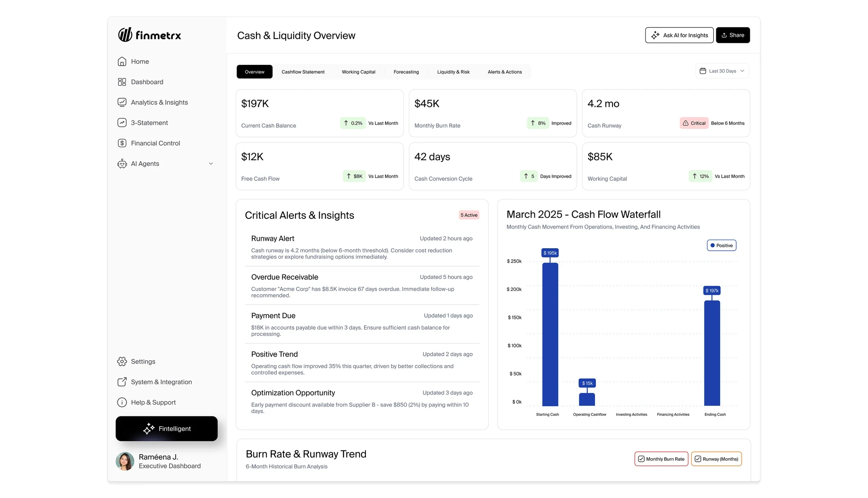Click the AI Agents robot icon
This screenshot has width=868, height=498.
(x=122, y=164)
